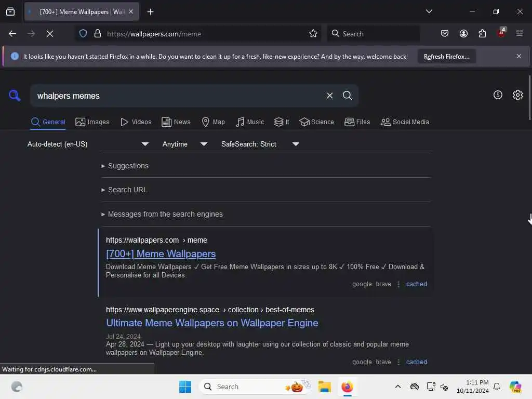Switch to the Music tab
532x399 pixels.
pyautogui.click(x=250, y=122)
